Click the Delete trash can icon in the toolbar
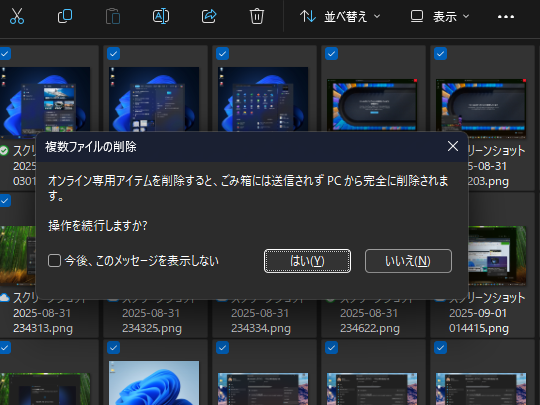 click(257, 17)
